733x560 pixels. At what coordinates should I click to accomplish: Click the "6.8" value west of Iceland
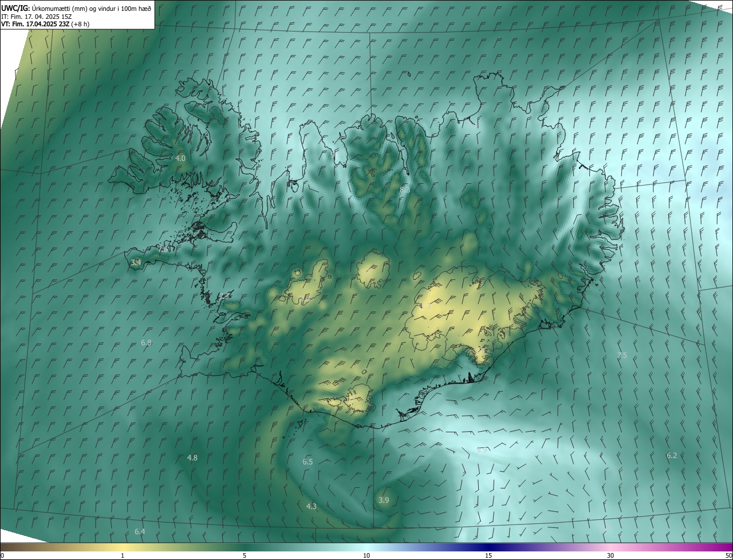tap(146, 343)
